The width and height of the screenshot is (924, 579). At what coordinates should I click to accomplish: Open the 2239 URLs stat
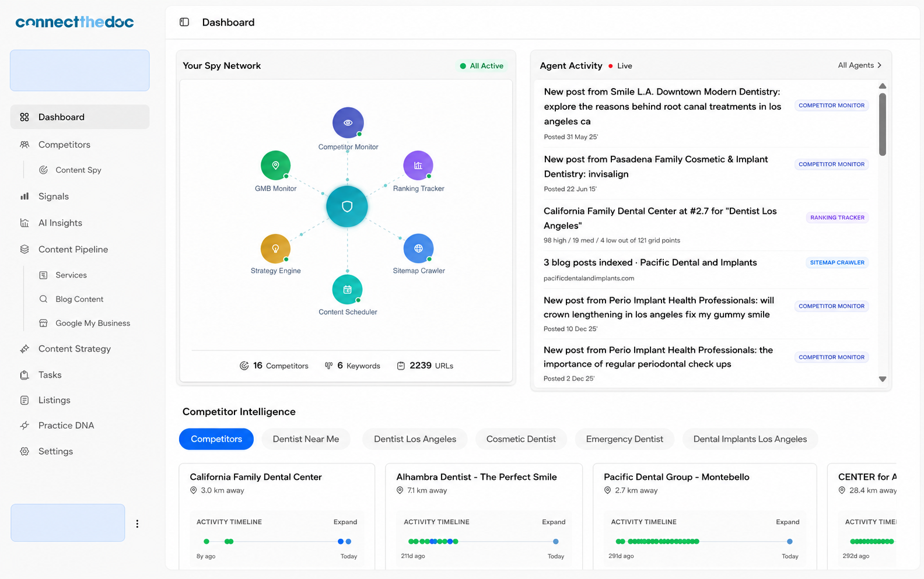tap(425, 366)
